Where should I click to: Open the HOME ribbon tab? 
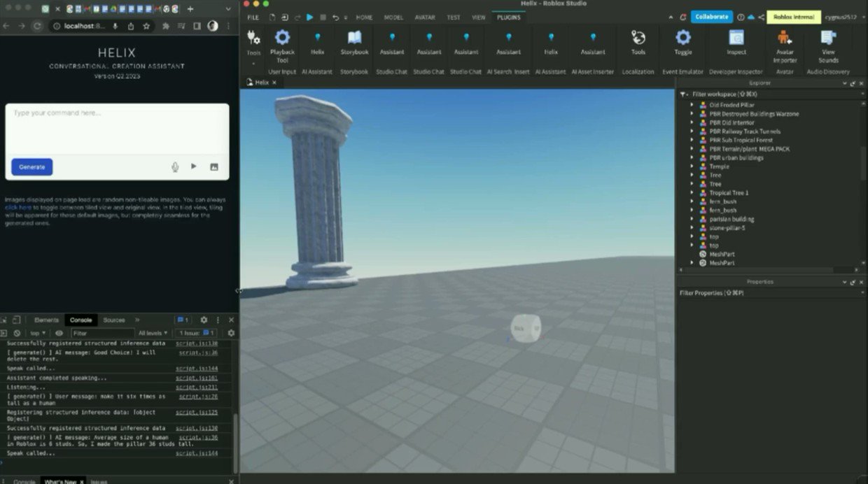click(x=364, y=17)
